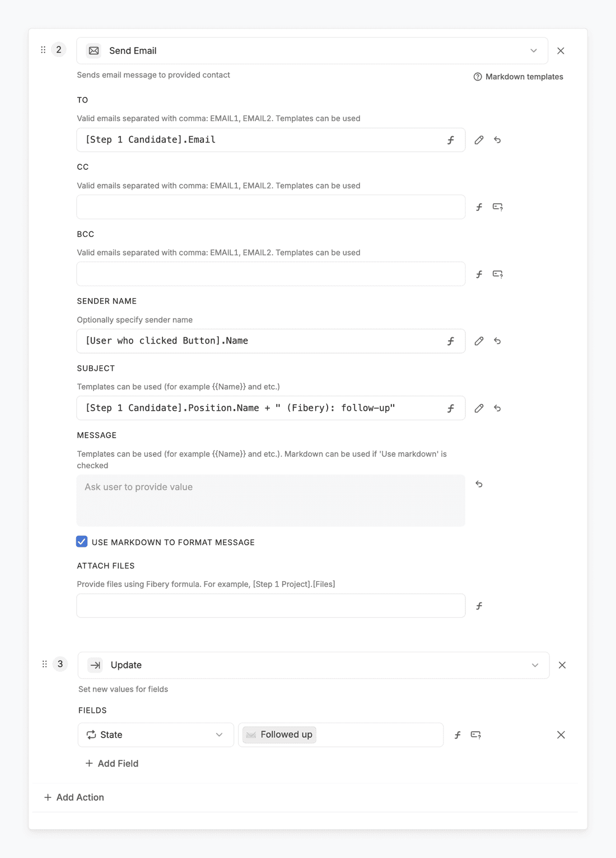Expand the Send Email action dropdown
The height and width of the screenshot is (858, 616).
(x=534, y=51)
